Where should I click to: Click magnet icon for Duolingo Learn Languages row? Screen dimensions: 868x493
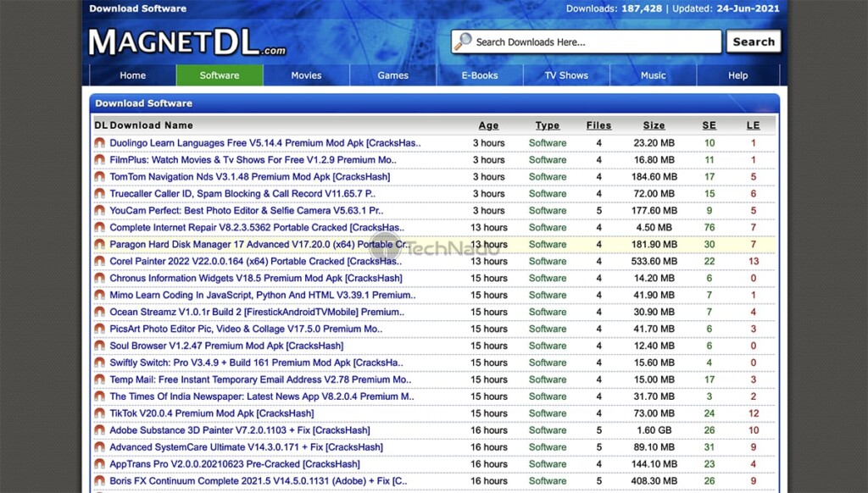click(100, 143)
